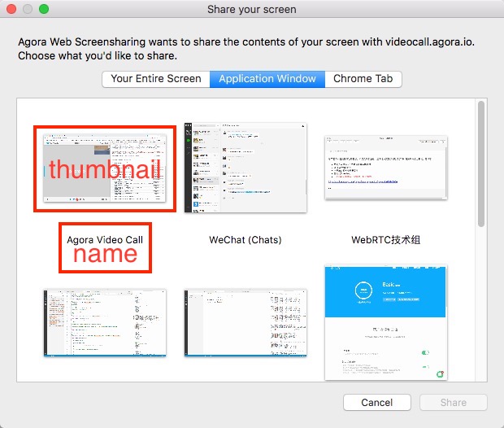Choose the Agora Video Call window thumbnail
Screen dimensions: 504x428
105,168
